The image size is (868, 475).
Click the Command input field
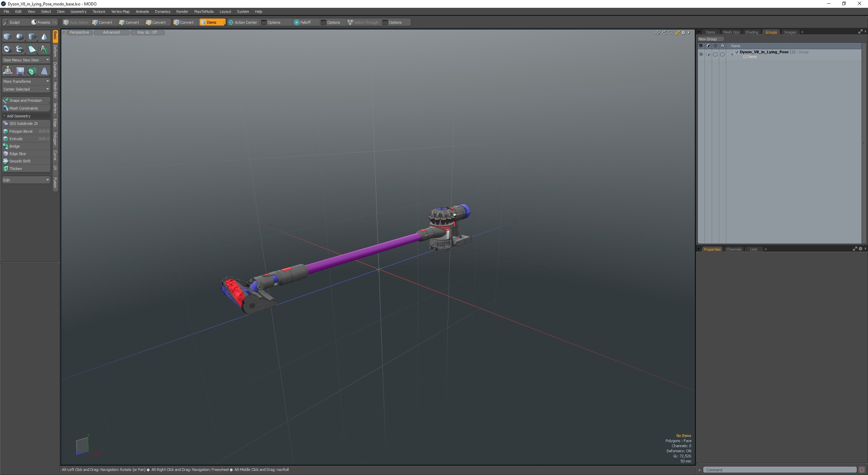pos(780,470)
